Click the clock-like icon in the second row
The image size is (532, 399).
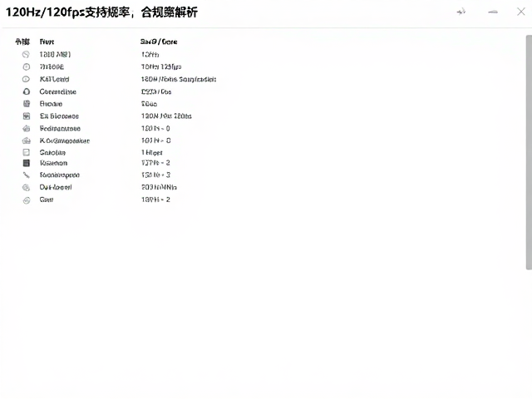click(26, 66)
